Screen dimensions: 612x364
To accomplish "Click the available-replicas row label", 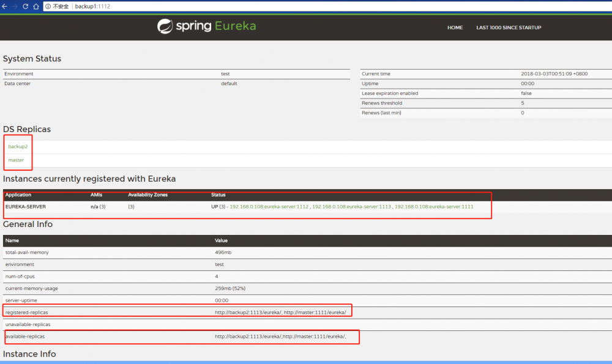I will click(x=25, y=336).
